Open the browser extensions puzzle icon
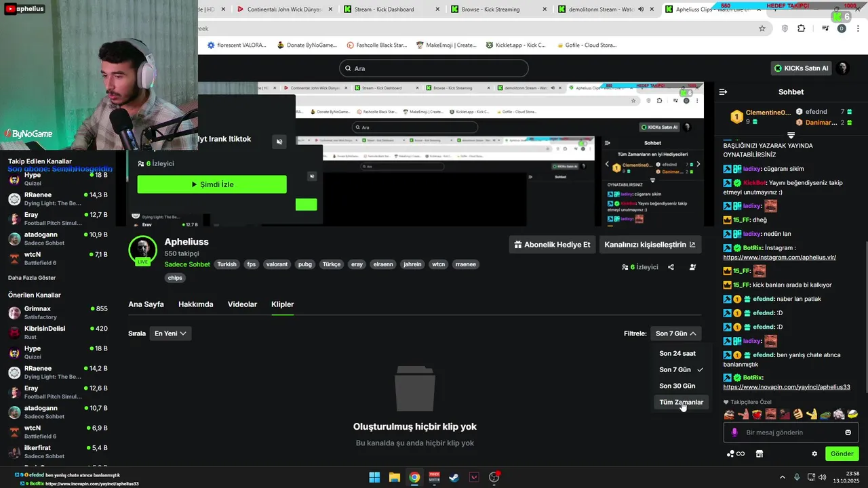This screenshot has height=488, width=868. click(x=802, y=28)
